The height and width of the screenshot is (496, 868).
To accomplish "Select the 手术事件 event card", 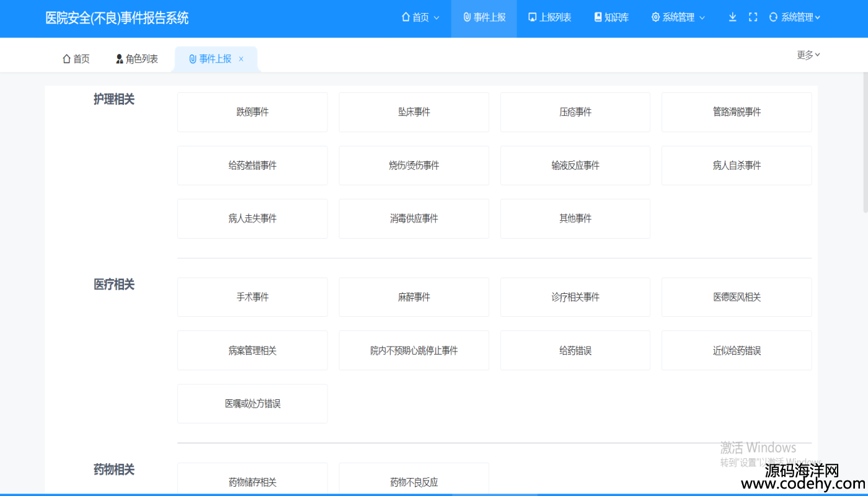I will click(252, 297).
